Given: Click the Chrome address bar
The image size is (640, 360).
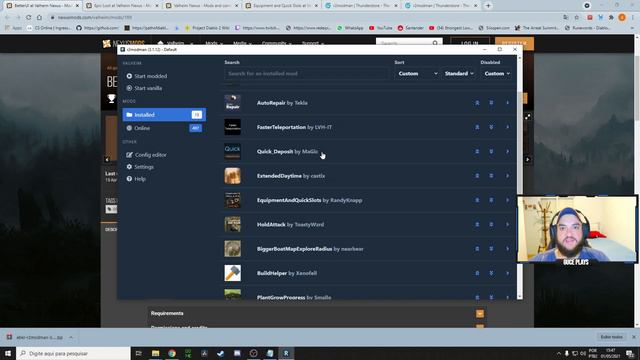Looking at the screenshot, I should [306, 18].
